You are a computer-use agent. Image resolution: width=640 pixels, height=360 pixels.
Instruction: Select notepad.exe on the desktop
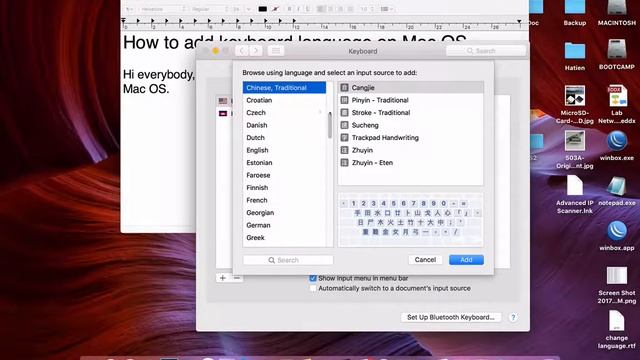617,191
